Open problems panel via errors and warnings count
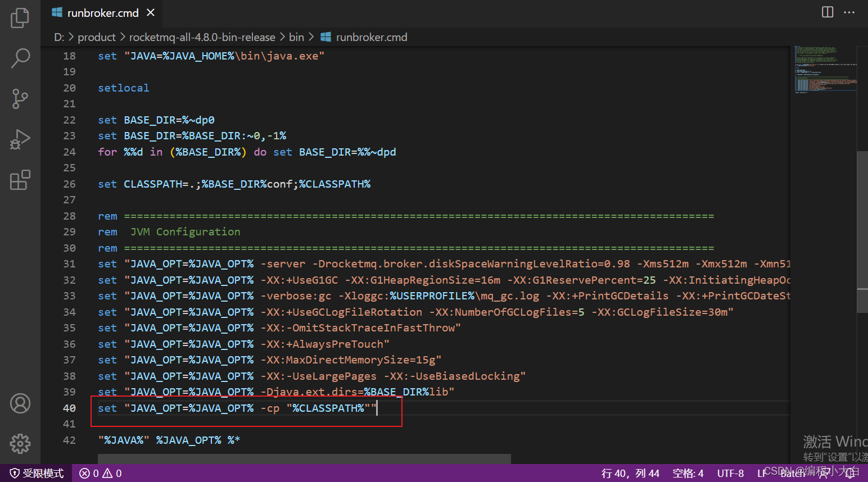The width and height of the screenshot is (868, 482). tap(101, 473)
